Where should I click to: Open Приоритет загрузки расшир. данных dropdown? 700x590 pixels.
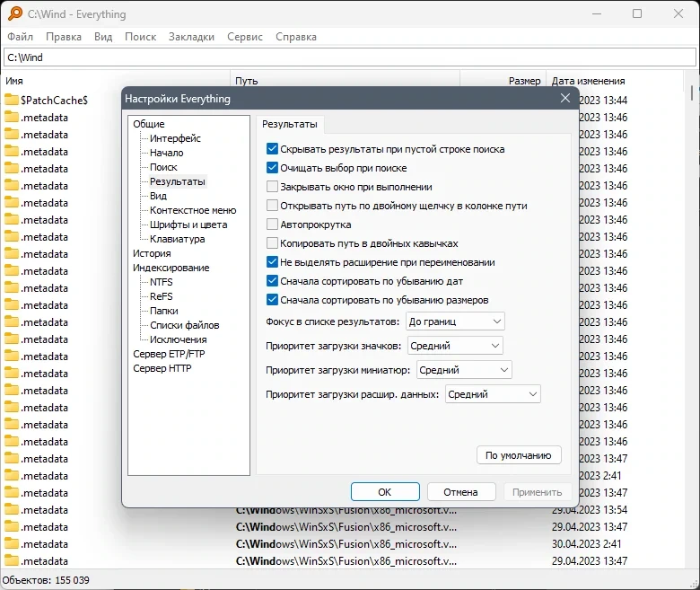pos(493,394)
